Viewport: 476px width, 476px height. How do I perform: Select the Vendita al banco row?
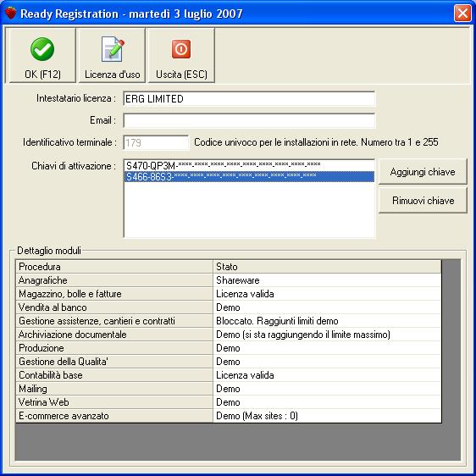coord(229,307)
